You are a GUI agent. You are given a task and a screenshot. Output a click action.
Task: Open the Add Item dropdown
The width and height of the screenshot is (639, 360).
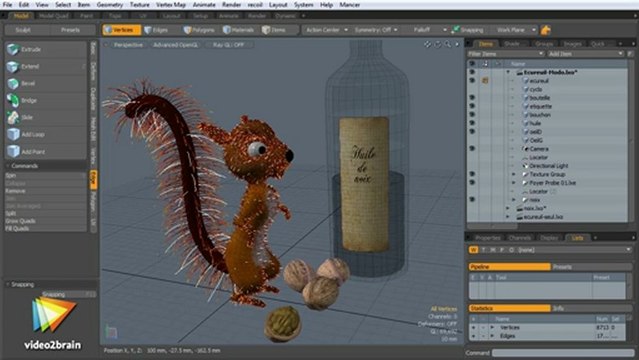click(585, 54)
